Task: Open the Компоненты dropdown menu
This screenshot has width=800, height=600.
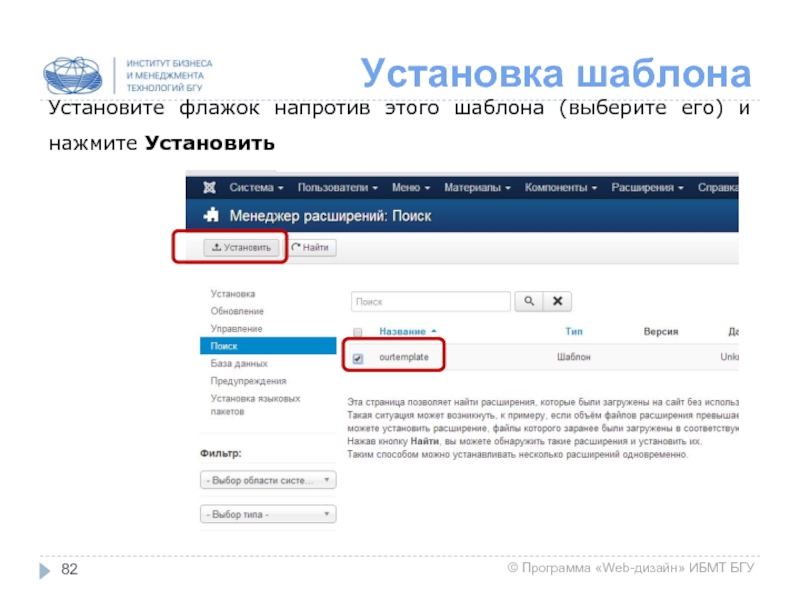Action: (561, 187)
